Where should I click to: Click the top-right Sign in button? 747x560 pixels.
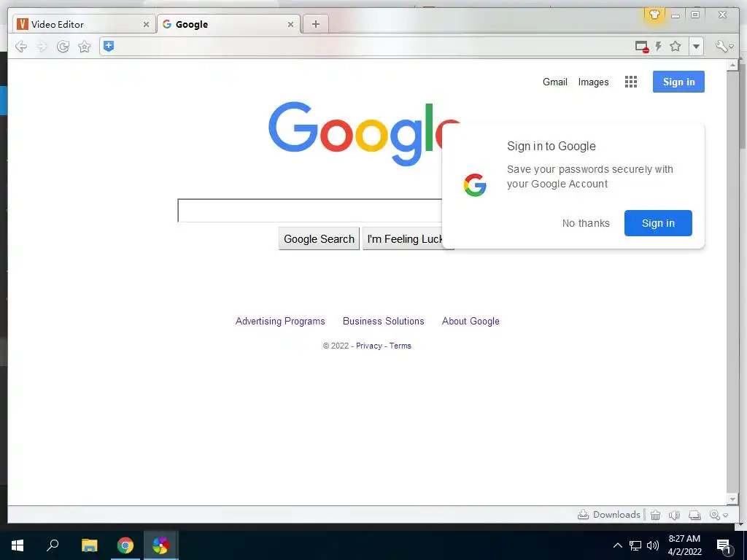[x=678, y=82]
